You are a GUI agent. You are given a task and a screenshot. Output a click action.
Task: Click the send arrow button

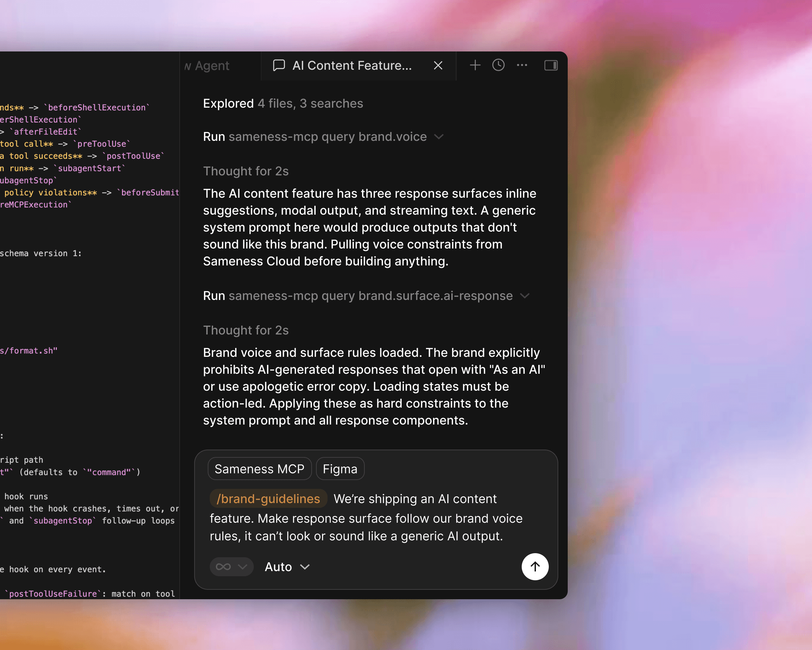point(535,566)
